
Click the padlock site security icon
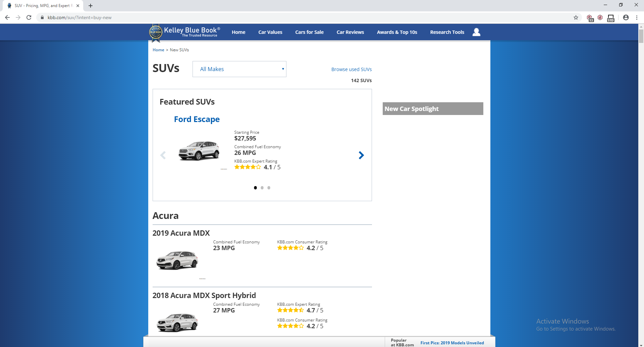pyautogui.click(x=42, y=17)
